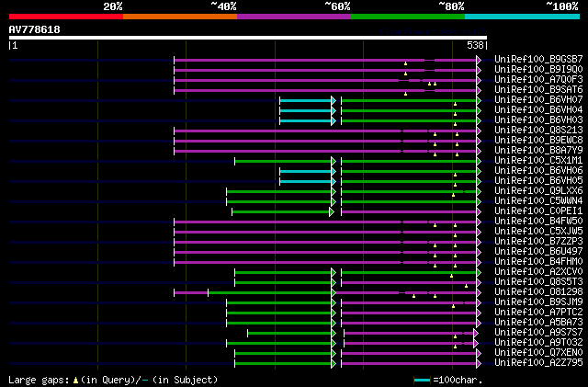This screenshot has width=588, height=387.
Task: Select the UniRef100_A7PTC2 label
Action: (x=538, y=313)
